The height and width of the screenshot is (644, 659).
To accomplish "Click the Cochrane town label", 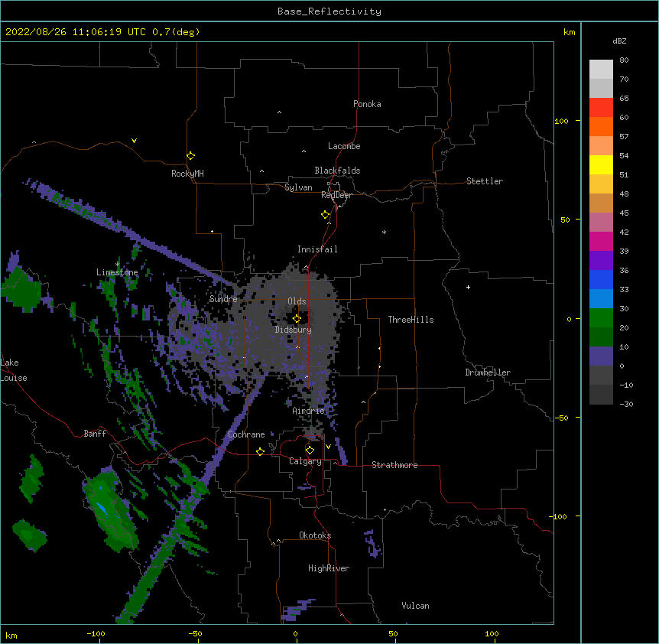I will (246, 434).
